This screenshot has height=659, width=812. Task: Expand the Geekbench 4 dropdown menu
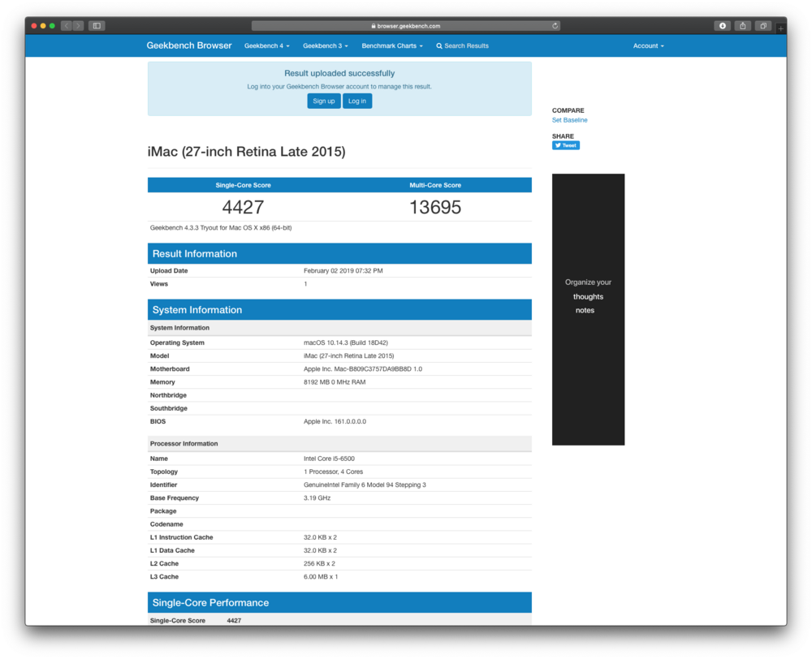[x=267, y=46]
